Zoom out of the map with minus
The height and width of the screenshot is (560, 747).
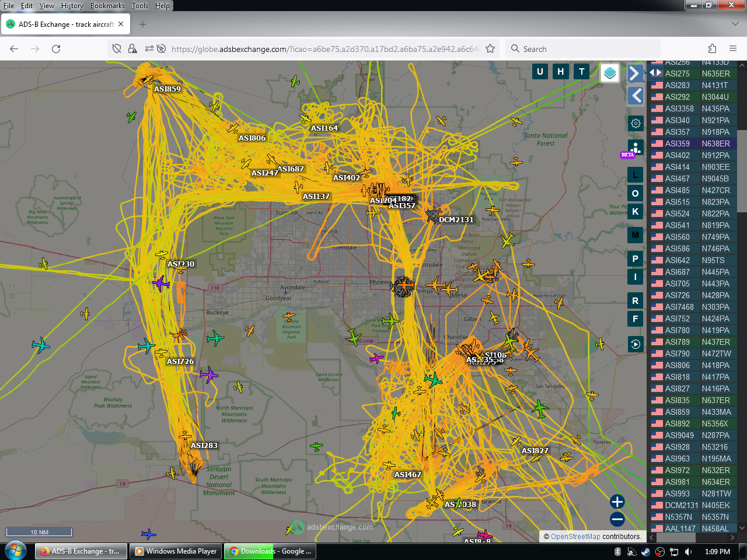(617, 519)
